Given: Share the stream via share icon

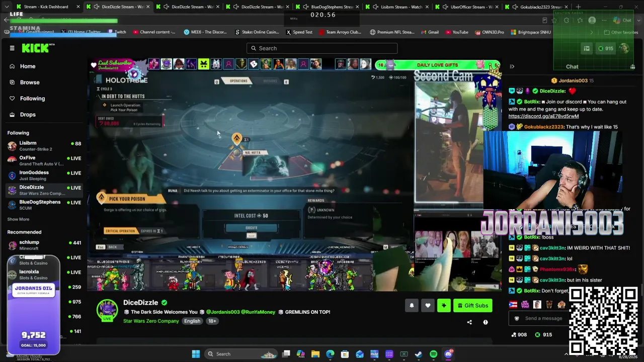Looking at the screenshot, I should (x=469, y=322).
